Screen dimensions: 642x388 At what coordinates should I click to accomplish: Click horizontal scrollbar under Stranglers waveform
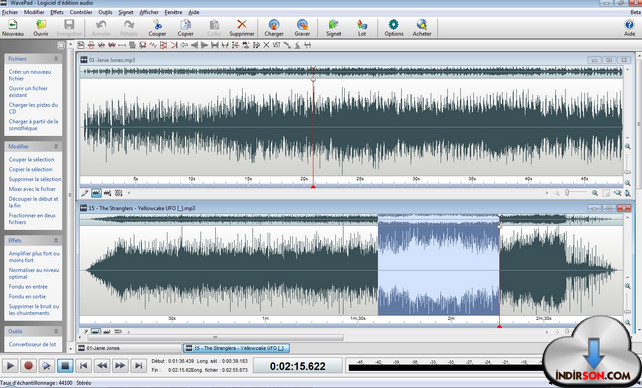pos(215,338)
